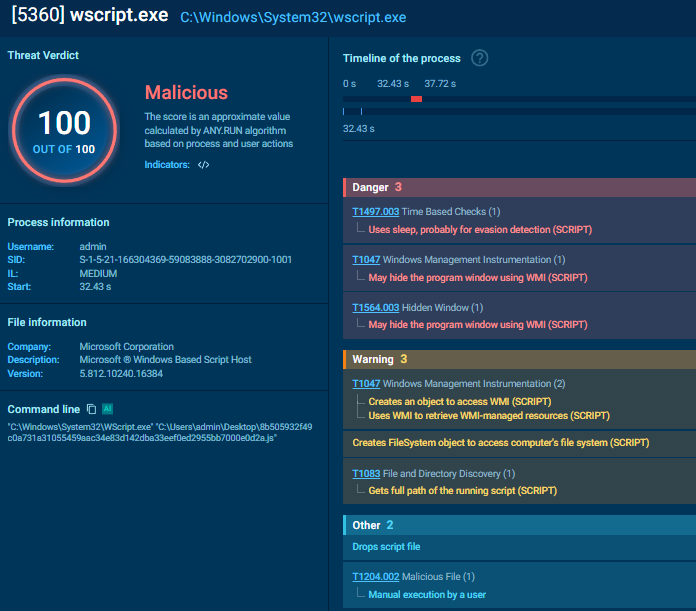The height and width of the screenshot is (611, 696).
Task: Select the 'Drops script file' entry
Action: click(386, 547)
